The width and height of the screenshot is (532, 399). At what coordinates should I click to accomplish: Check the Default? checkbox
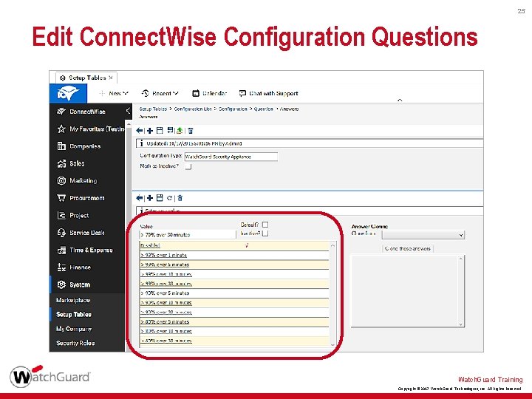[265, 225]
